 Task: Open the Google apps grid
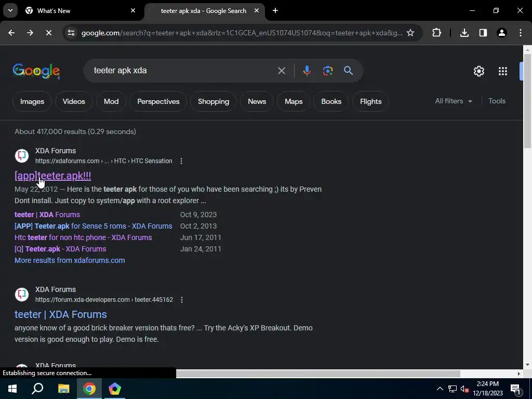pos(503,71)
